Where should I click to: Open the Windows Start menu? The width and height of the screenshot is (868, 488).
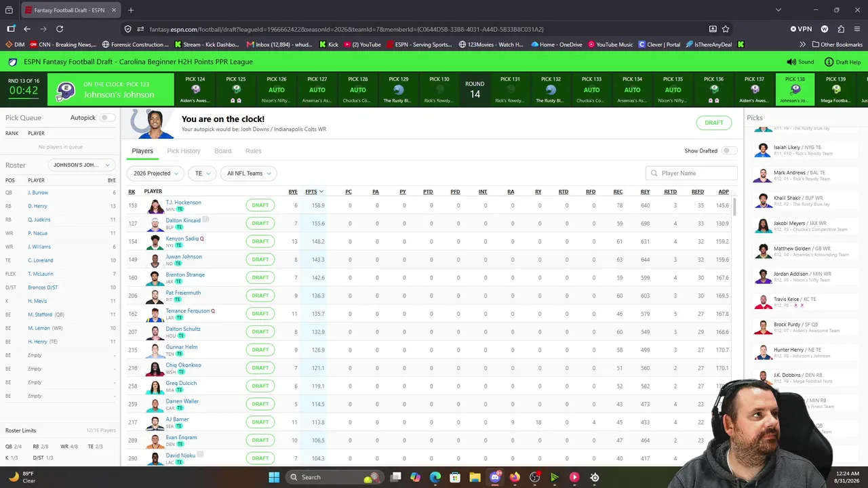pos(274,477)
